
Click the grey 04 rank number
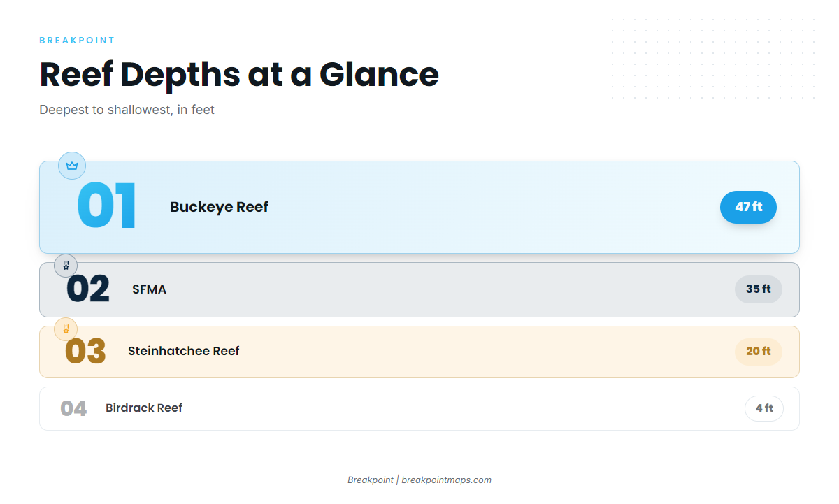pos(73,409)
